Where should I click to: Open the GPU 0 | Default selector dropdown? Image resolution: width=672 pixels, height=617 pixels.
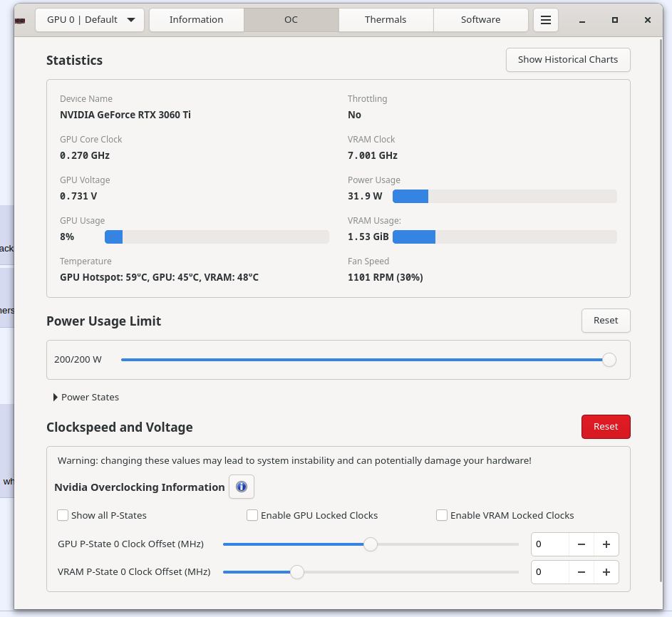[90, 20]
